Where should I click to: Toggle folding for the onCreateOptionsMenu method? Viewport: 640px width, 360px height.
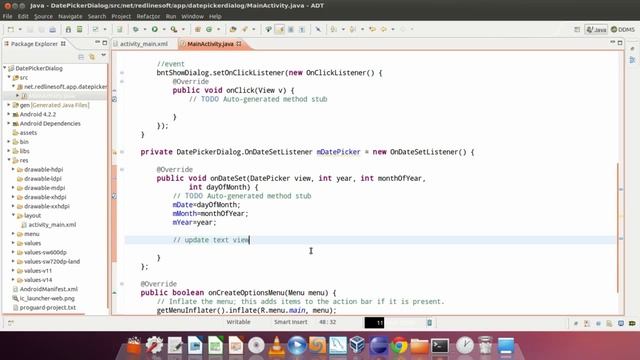[122, 284]
